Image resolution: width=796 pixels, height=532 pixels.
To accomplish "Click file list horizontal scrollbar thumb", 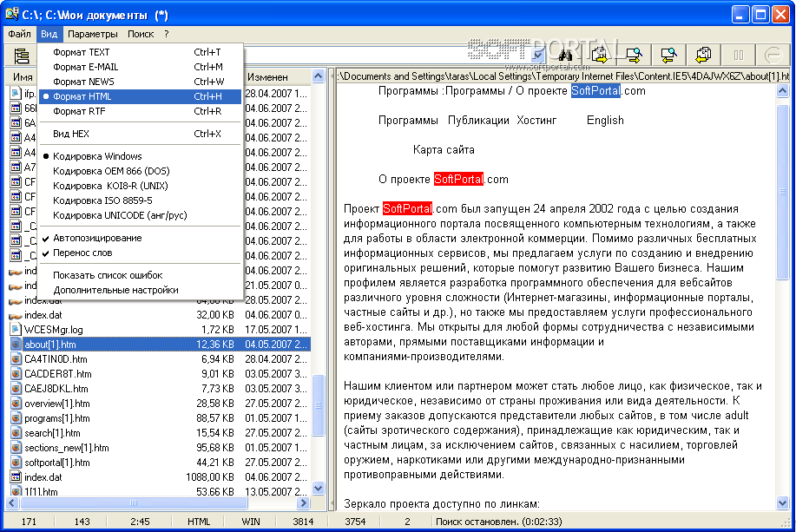I will tap(134, 503).
